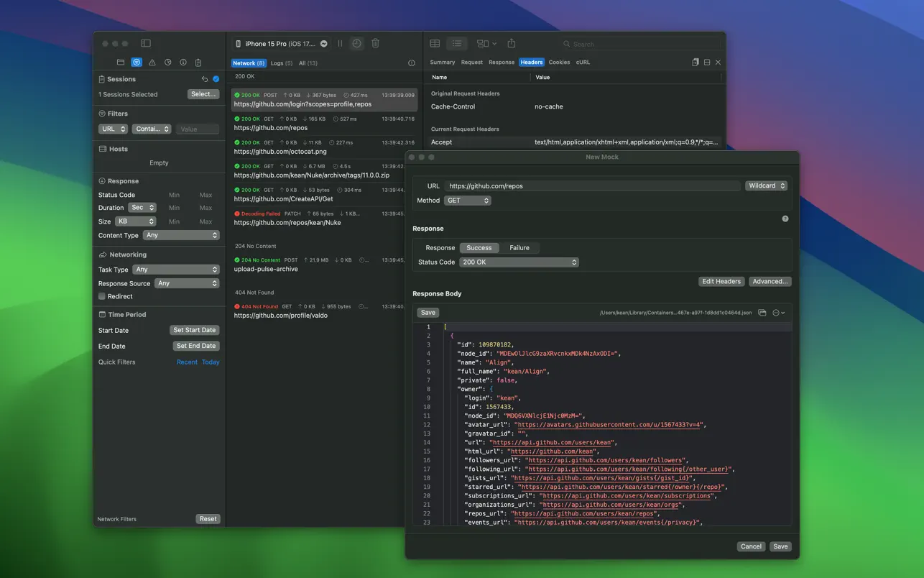924x578 pixels.
Task: Select the github.com/octocat.png request row
Action: (x=324, y=147)
